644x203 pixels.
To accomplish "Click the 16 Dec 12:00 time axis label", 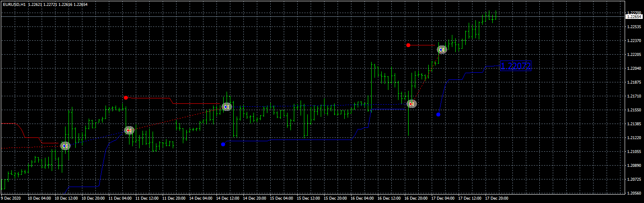I will pos(389,198).
